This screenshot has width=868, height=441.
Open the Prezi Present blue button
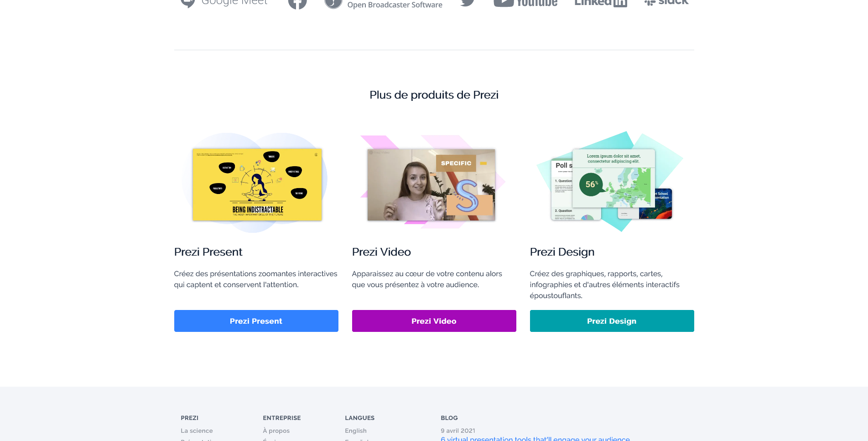pos(256,321)
